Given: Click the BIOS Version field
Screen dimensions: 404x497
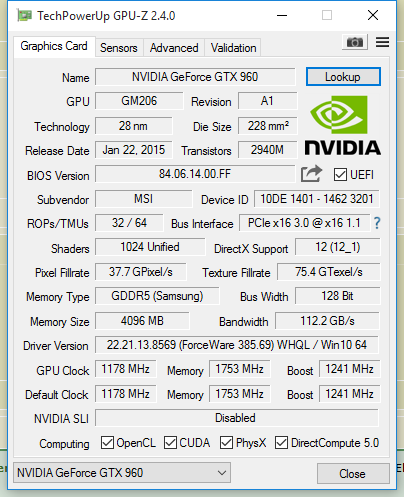Looking at the screenshot, I should point(195,174).
